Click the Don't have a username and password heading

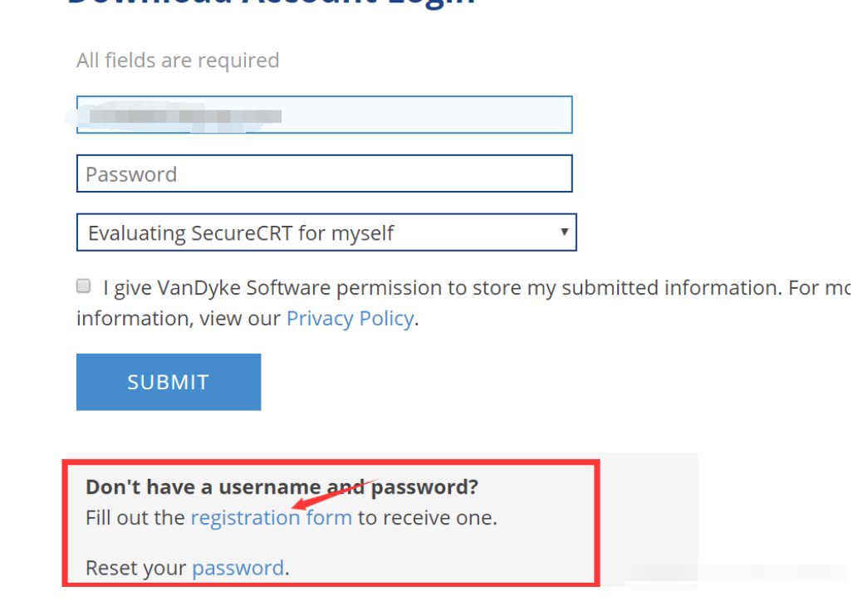[282, 487]
